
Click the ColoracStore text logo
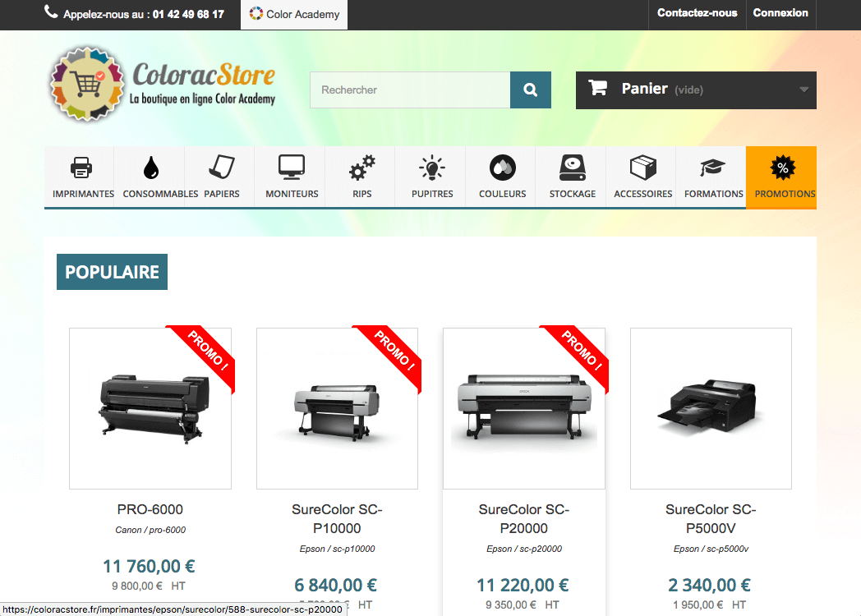point(203,74)
